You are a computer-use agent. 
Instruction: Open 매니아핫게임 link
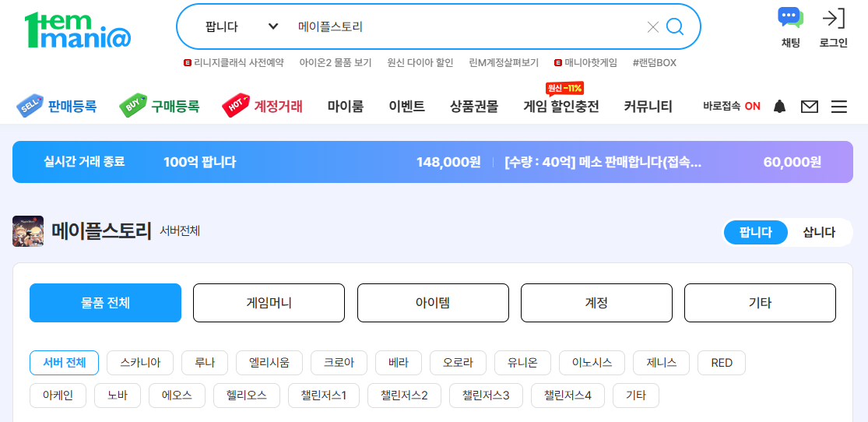[585, 62]
